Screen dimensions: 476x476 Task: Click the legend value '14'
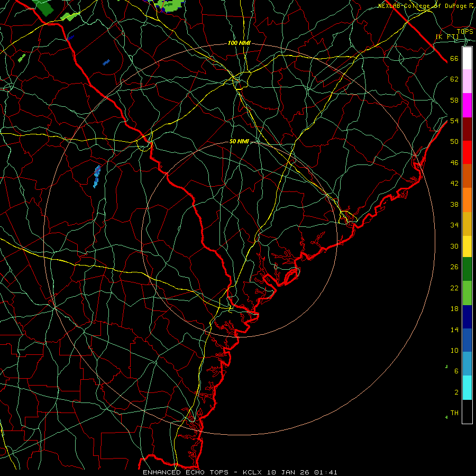coord(454,329)
